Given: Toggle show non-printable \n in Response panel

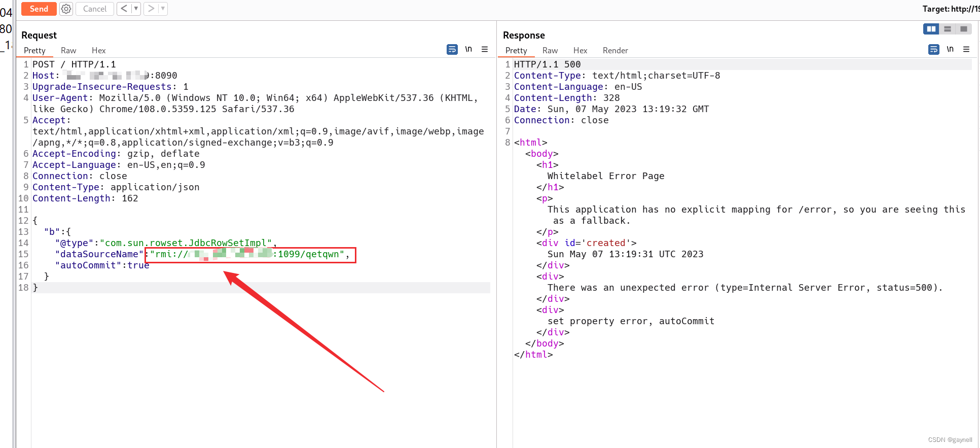Looking at the screenshot, I should 950,49.
